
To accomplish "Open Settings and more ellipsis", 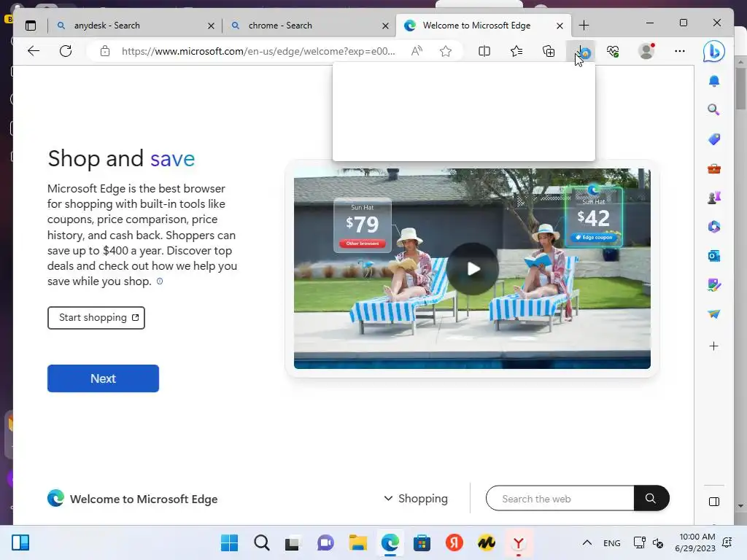I will (x=680, y=51).
